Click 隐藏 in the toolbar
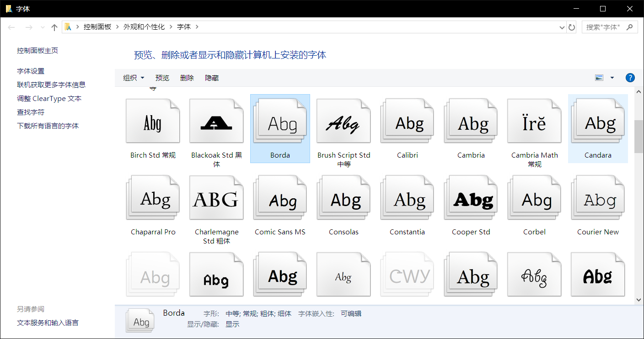644x339 pixels. click(x=212, y=78)
